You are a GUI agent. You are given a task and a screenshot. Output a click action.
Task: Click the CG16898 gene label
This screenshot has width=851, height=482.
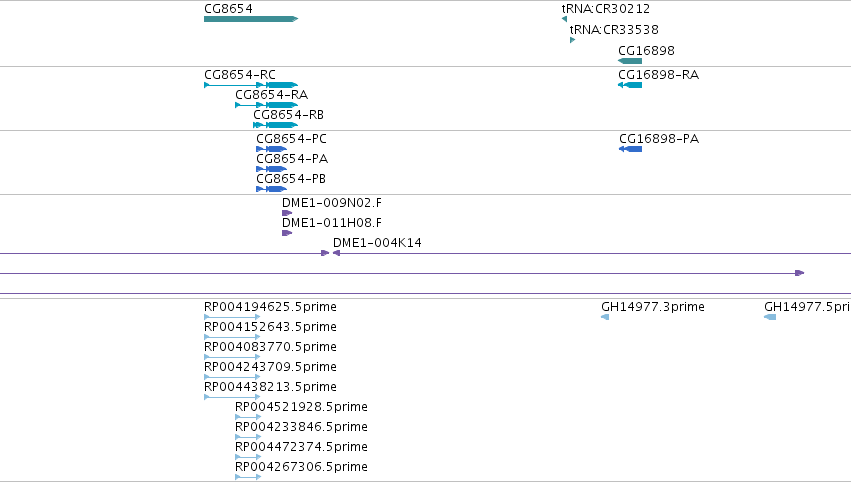pos(646,50)
